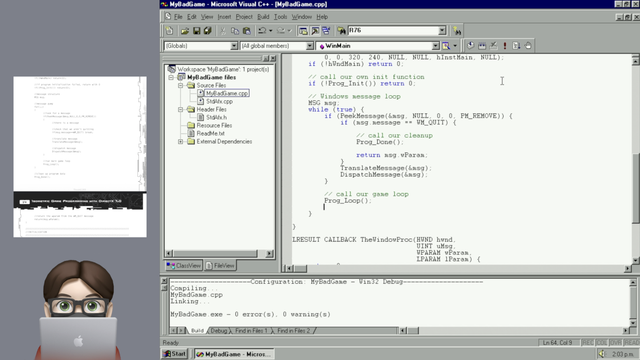Open the Redo history dropdown arrow
Viewport: 640px width, 360px height.
tap(289, 31)
